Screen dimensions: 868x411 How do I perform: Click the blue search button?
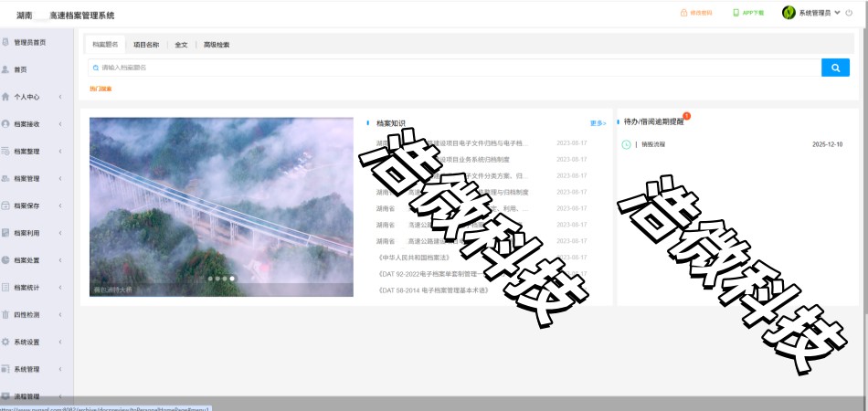click(x=835, y=68)
